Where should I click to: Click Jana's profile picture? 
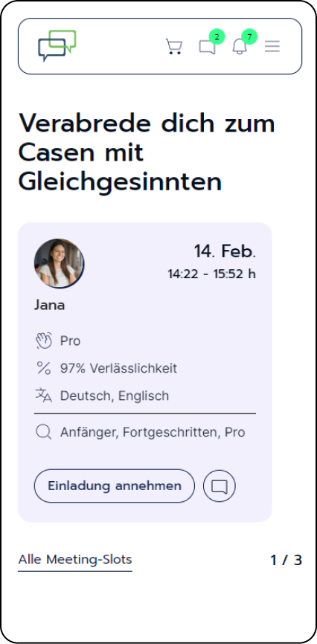(60, 263)
